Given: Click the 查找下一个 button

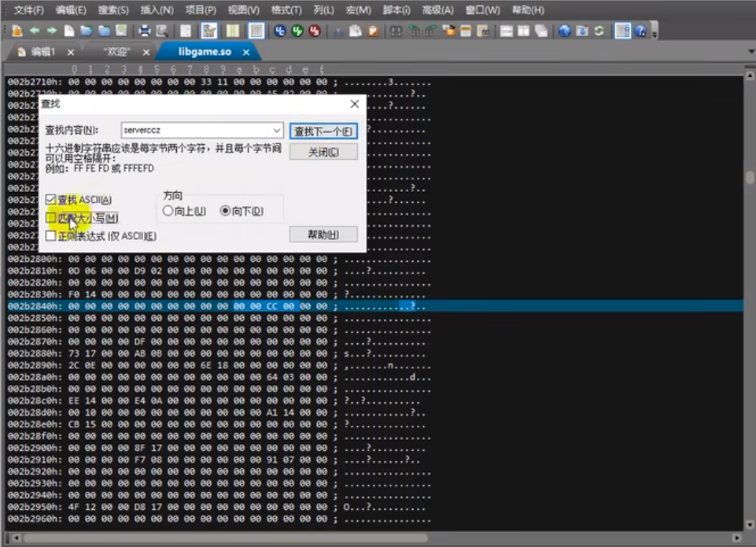Looking at the screenshot, I should point(324,130).
